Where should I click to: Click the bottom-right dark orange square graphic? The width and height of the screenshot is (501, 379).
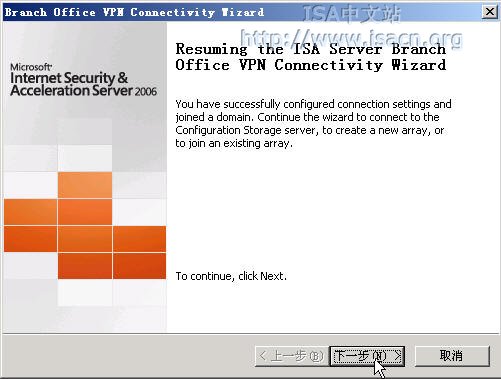[139, 266]
